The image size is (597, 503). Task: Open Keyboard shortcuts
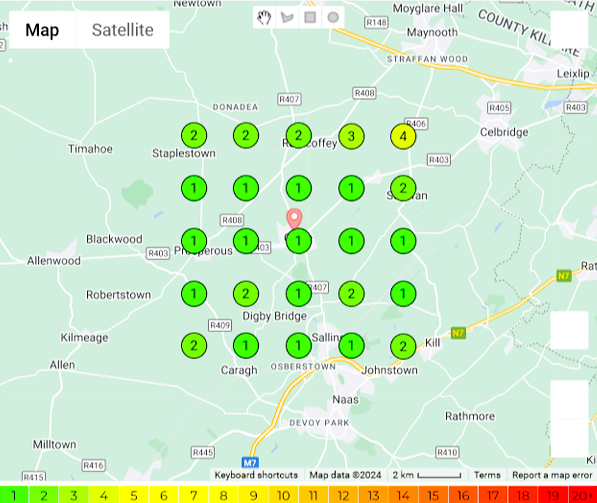click(256, 475)
